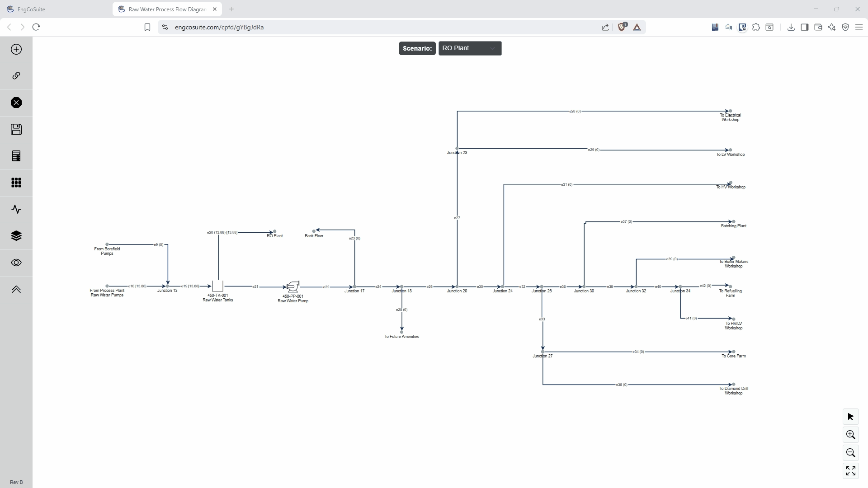The image size is (868, 488).
Task: Bookmark this page
Action: click(147, 27)
